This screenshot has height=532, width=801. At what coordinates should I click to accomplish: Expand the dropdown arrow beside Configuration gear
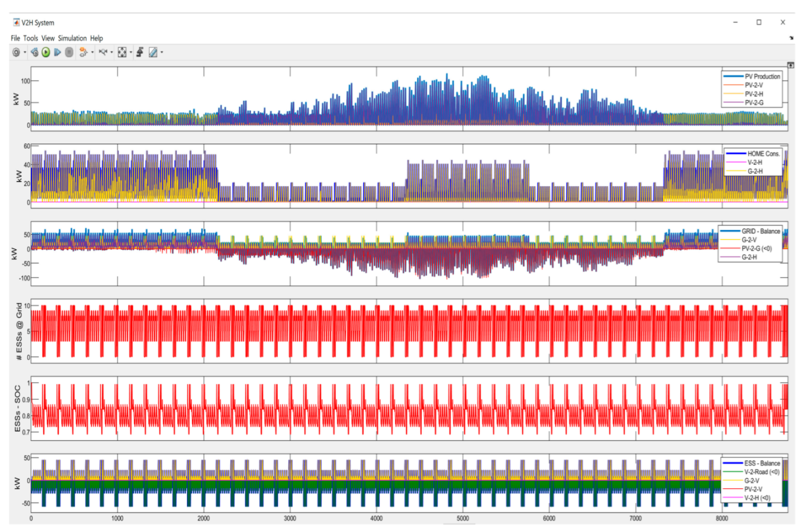click(24, 53)
